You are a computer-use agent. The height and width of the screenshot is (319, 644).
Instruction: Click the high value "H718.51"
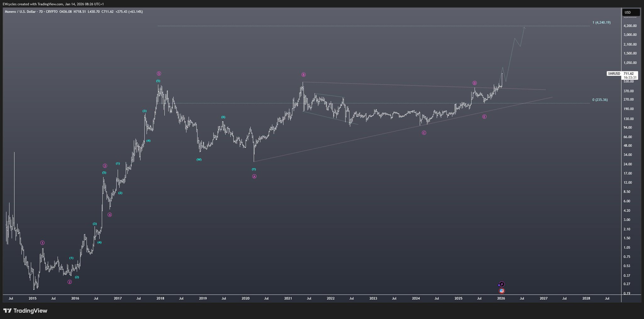[x=80, y=12]
